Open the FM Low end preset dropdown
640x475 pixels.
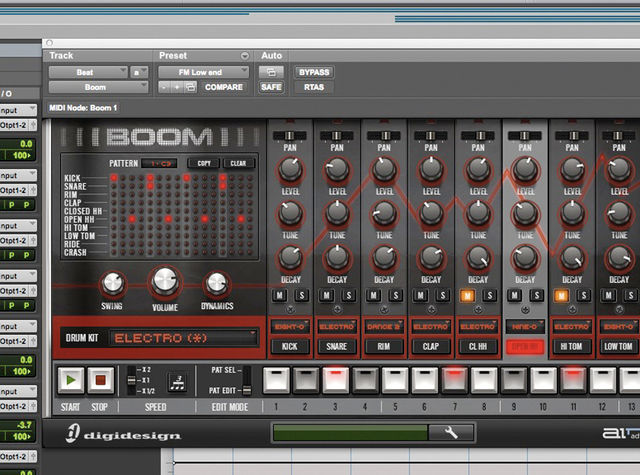coord(203,72)
